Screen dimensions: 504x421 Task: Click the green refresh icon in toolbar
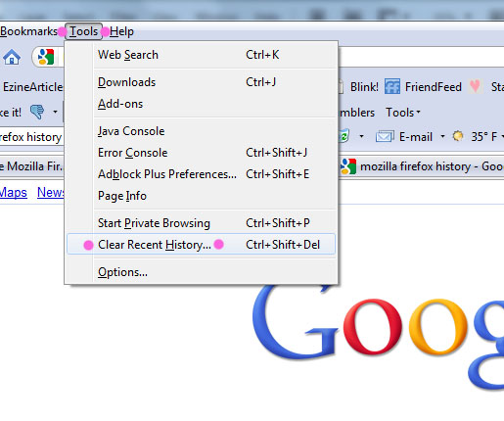(344, 136)
